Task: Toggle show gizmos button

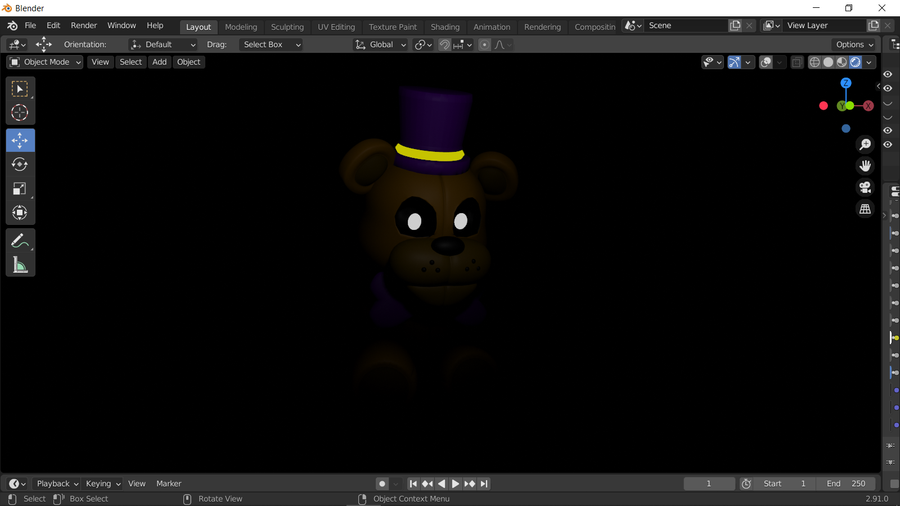Action: [734, 62]
